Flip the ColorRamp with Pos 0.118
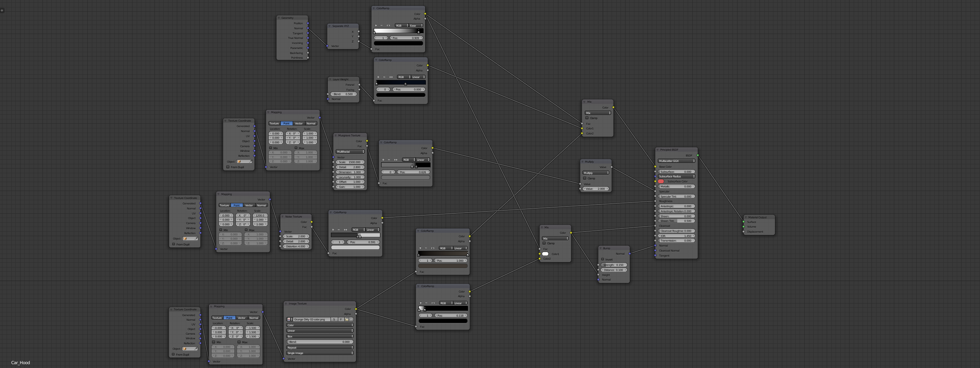 coord(433,303)
